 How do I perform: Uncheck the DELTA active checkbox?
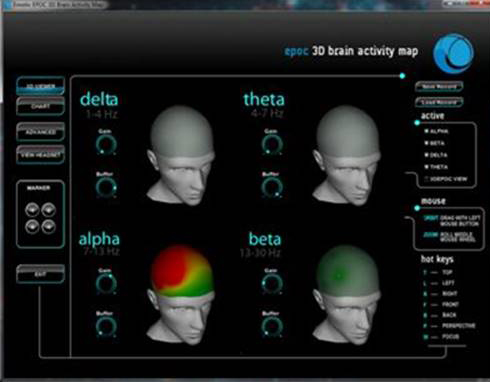[426, 155]
